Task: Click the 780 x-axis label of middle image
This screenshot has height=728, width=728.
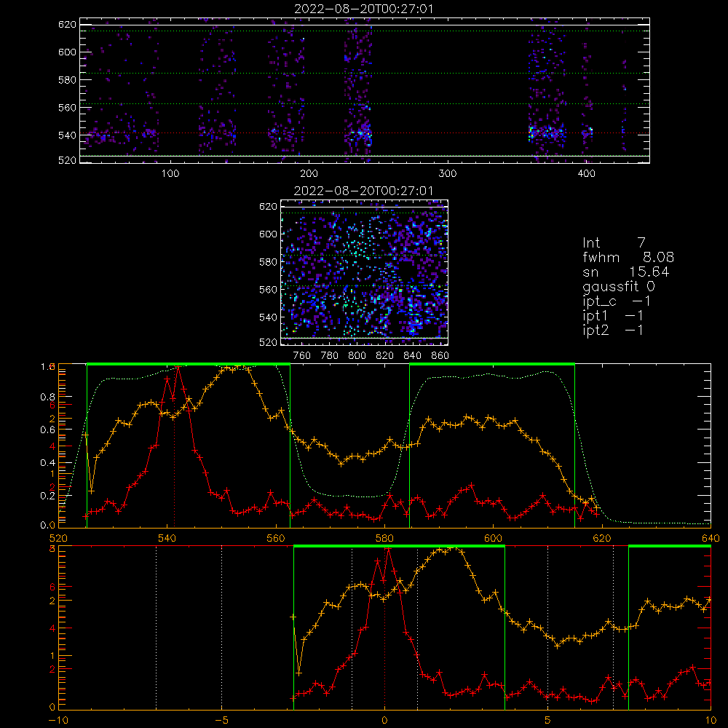Action: click(x=330, y=356)
